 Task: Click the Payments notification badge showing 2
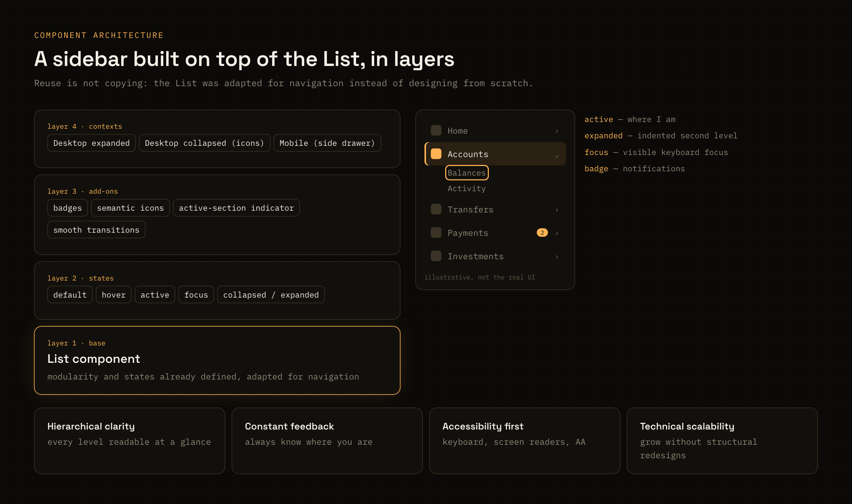[542, 233]
